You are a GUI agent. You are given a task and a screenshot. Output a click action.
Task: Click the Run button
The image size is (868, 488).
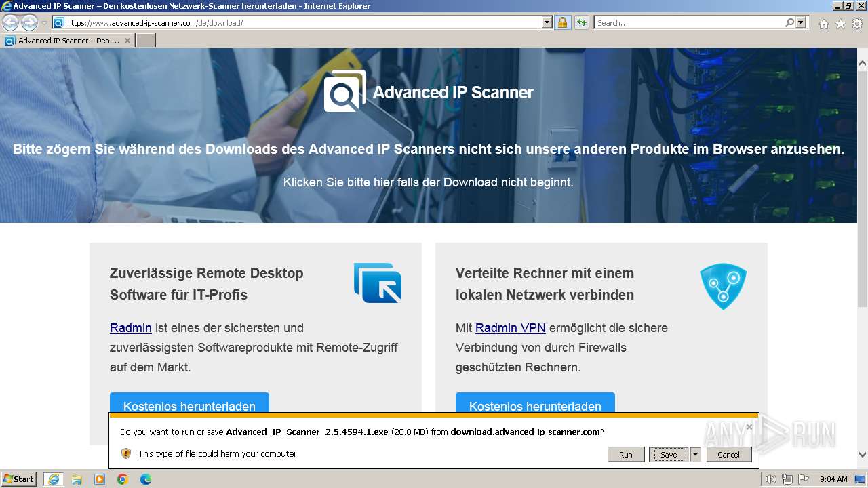point(626,454)
